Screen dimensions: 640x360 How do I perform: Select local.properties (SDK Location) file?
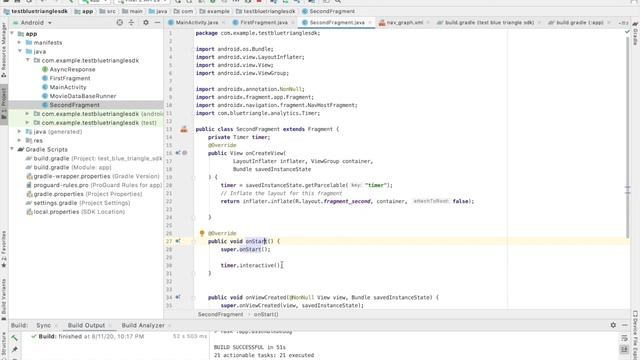point(79,212)
